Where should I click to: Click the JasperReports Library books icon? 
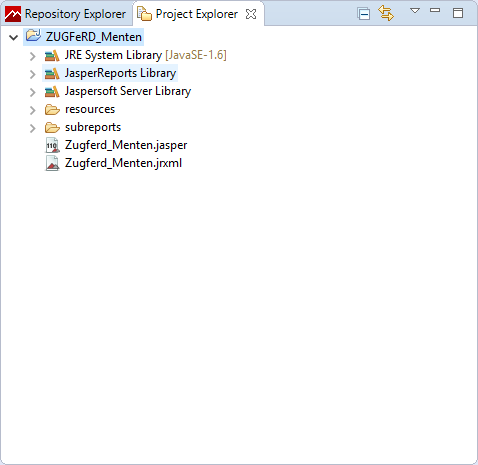point(52,74)
